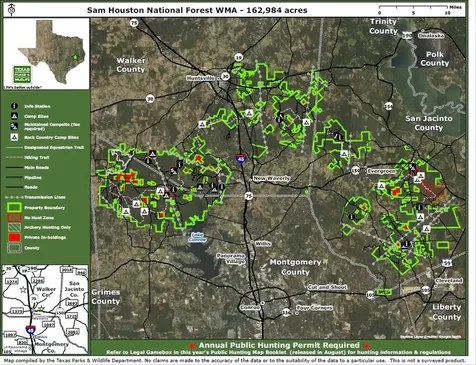Screen dimensions: 476x365
Task: Click the Property Boundary green swatch
Action: (x=14, y=207)
